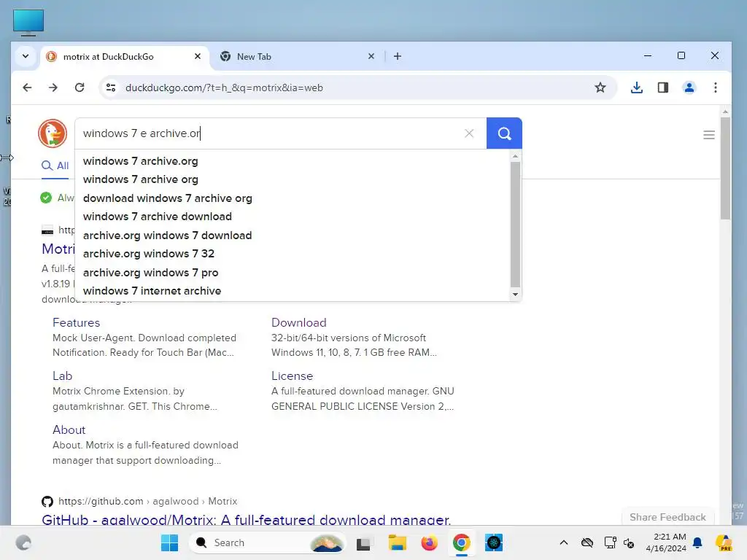Open a new tab with plus button

pyautogui.click(x=398, y=56)
